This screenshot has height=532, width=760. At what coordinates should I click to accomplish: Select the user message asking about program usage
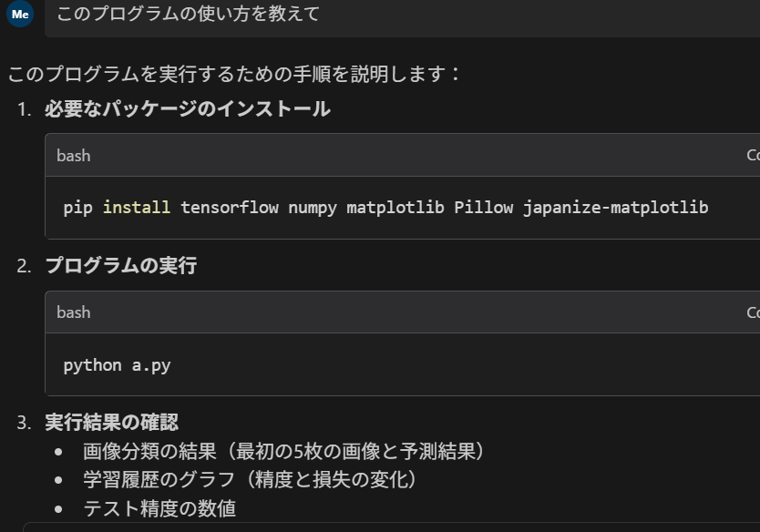pos(188,14)
